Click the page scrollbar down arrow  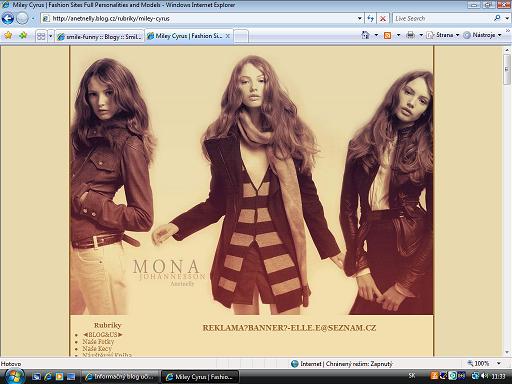tap(507, 352)
